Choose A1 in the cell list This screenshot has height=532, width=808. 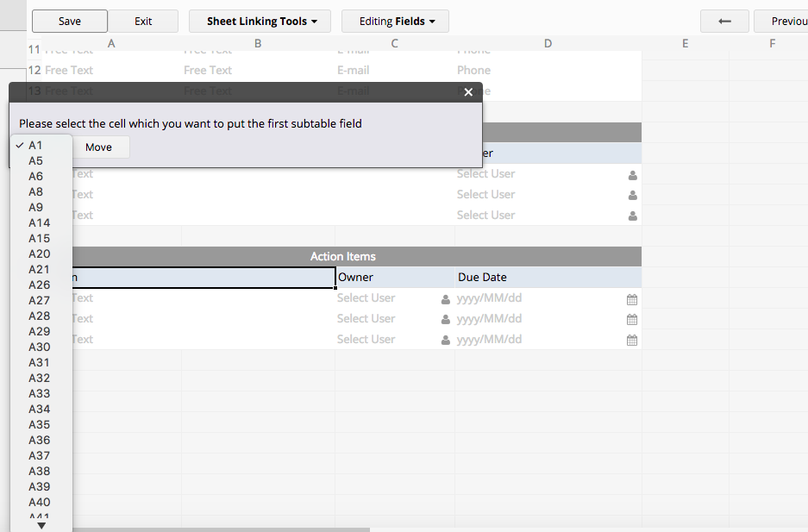pyautogui.click(x=41, y=145)
